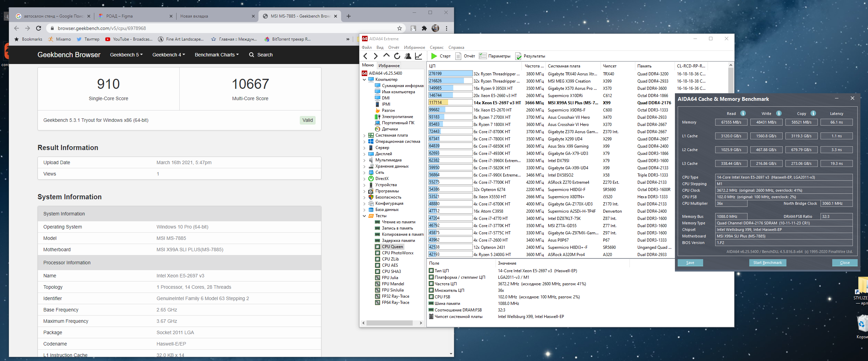Sort by ЦП column header
The image size is (868, 361).
point(475,66)
